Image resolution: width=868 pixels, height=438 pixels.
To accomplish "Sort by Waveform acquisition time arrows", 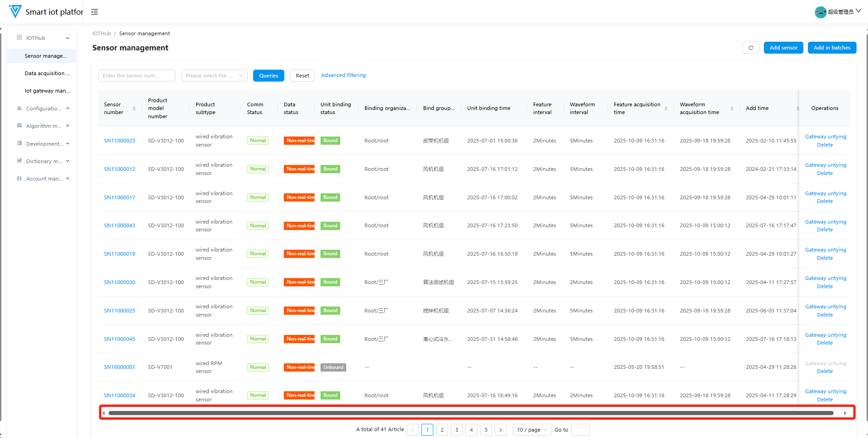I will point(732,109).
